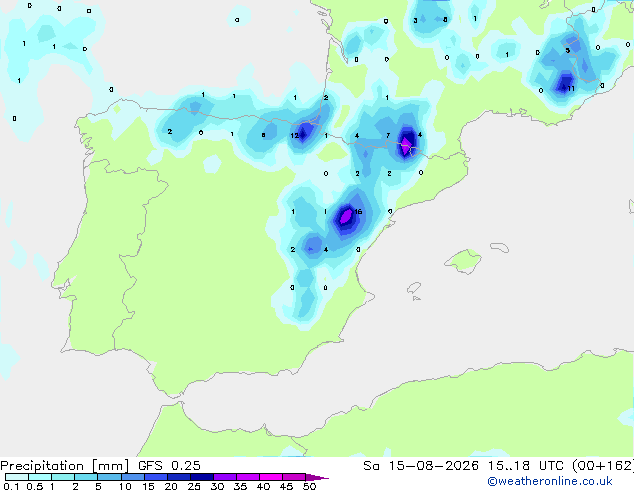Click the 35–40 mm legend color block
This screenshot has width=634, height=490.
click(x=247, y=477)
